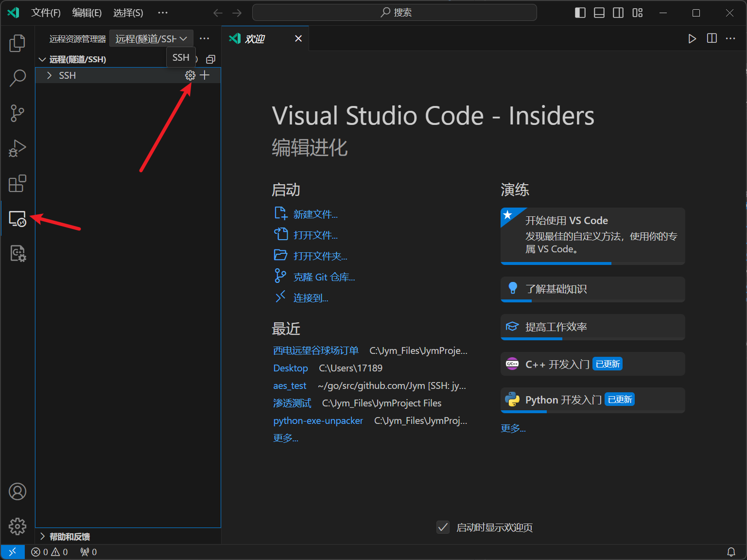747x560 pixels.
Task: Open recent folder Desktop
Action: (x=291, y=368)
